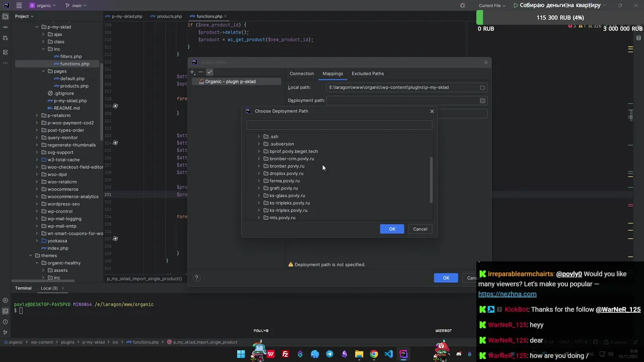Open FileZilla from the taskbar
This screenshot has width=644, height=362.
click(x=285, y=354)
